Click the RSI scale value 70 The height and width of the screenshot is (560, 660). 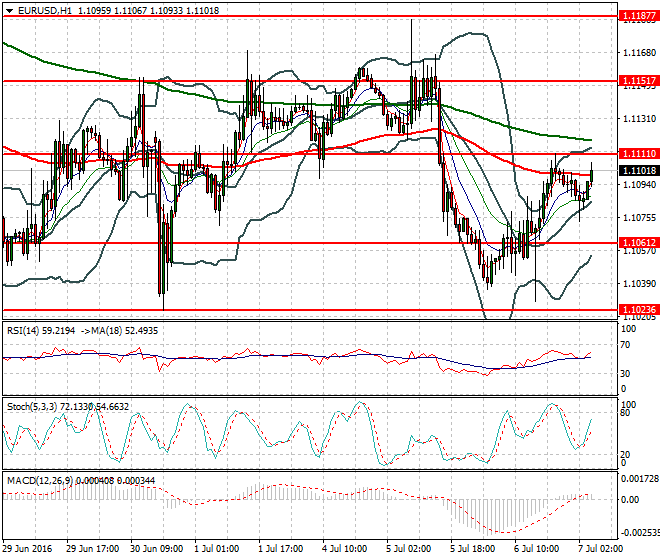(x=626, y=345)
